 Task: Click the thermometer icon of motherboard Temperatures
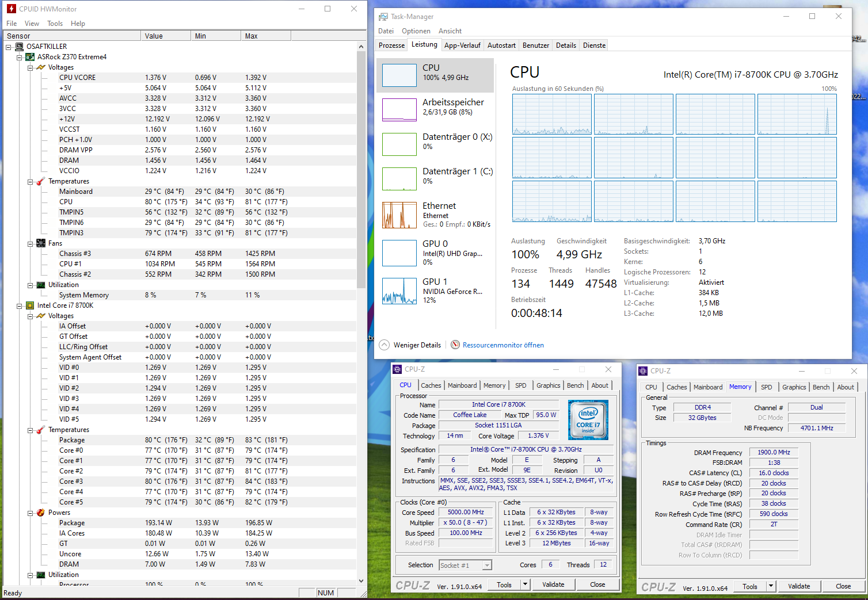(41, 181)
